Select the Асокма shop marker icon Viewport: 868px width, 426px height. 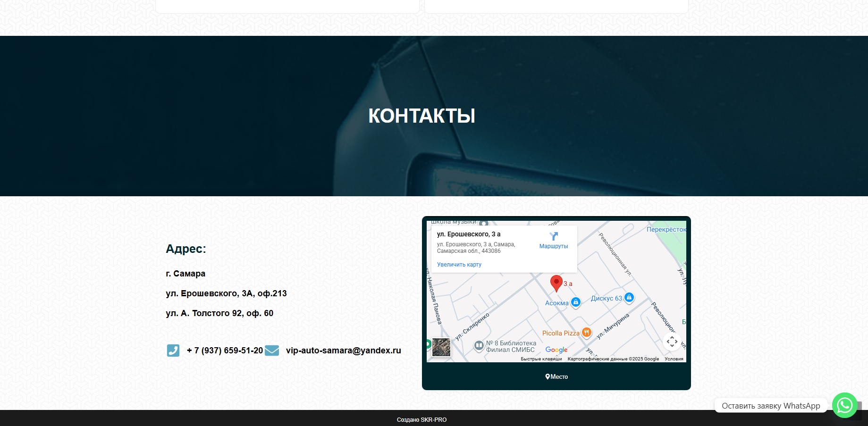575,302
